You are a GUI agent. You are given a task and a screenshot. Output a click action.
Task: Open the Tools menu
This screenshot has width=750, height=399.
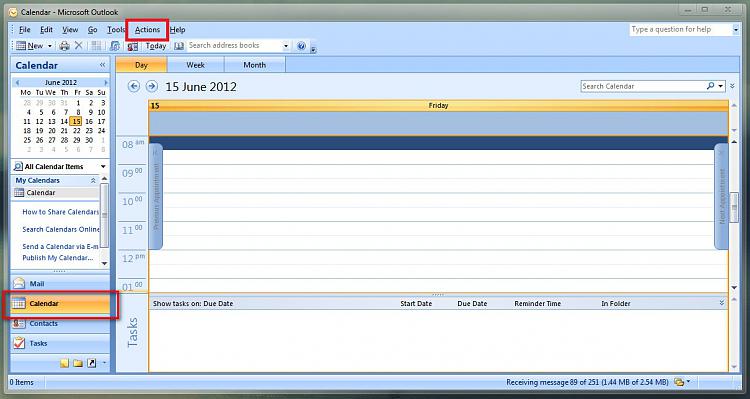point(116,30)
